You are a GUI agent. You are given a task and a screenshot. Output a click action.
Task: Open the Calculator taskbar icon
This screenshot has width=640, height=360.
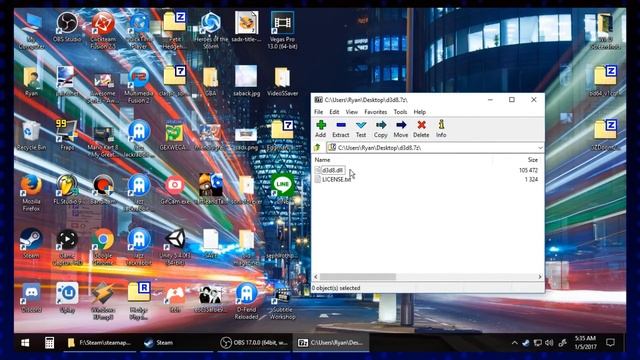[x=49, y=342]
